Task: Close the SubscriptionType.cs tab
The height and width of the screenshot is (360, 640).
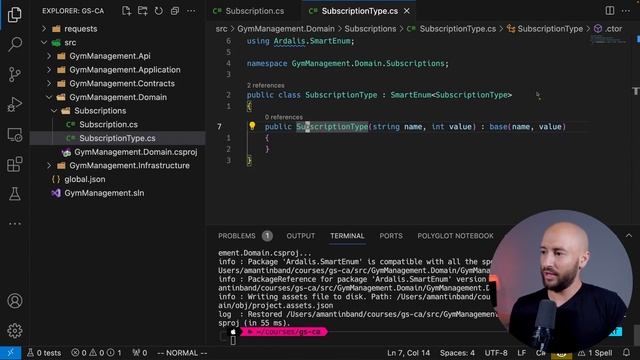Action: (407, 11)
